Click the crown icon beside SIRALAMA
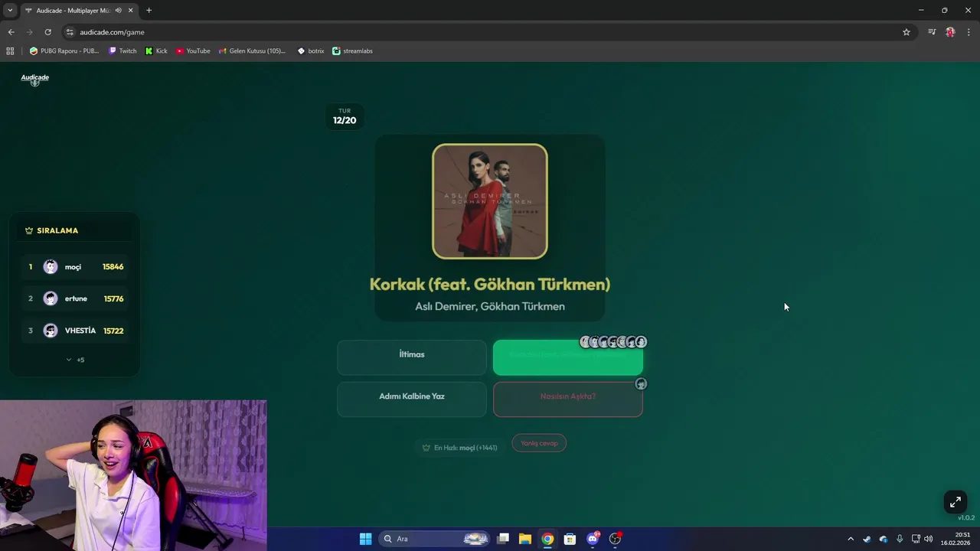This screenshot has width=980, height=551. click(29, 230)
